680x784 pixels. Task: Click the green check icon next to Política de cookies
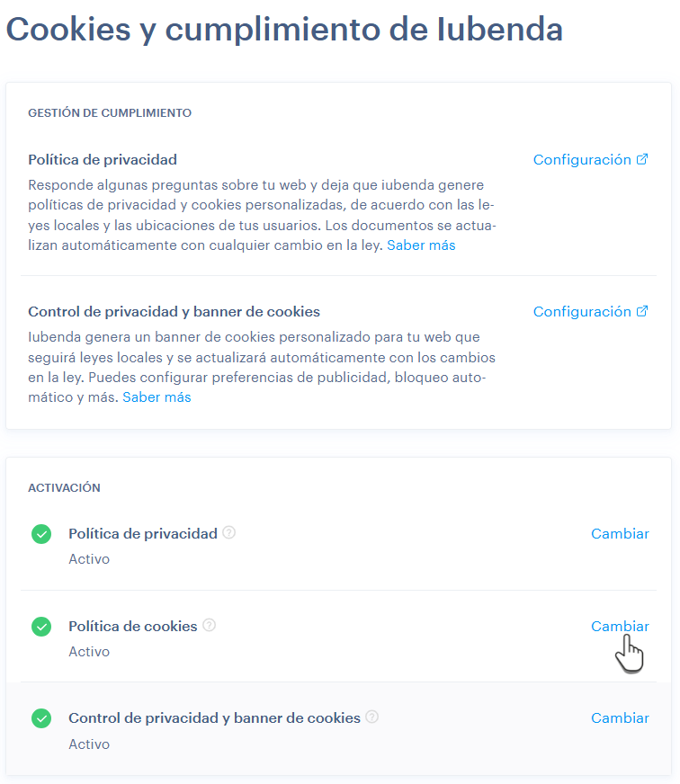[41, 626]
